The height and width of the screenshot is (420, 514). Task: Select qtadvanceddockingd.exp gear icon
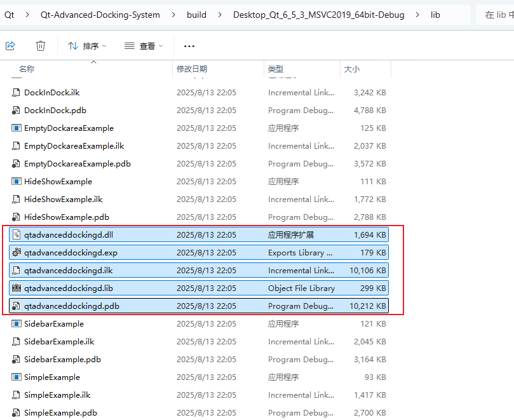point(17,252)
